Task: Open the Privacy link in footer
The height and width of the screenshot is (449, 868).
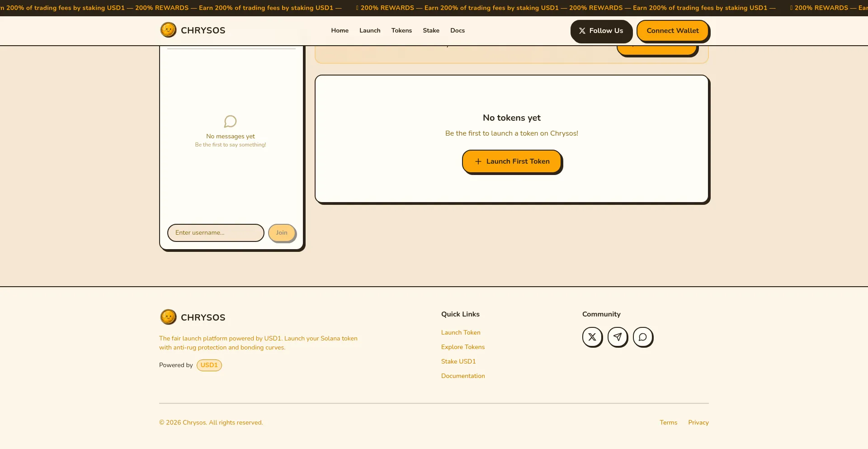Action: point(698,422)
